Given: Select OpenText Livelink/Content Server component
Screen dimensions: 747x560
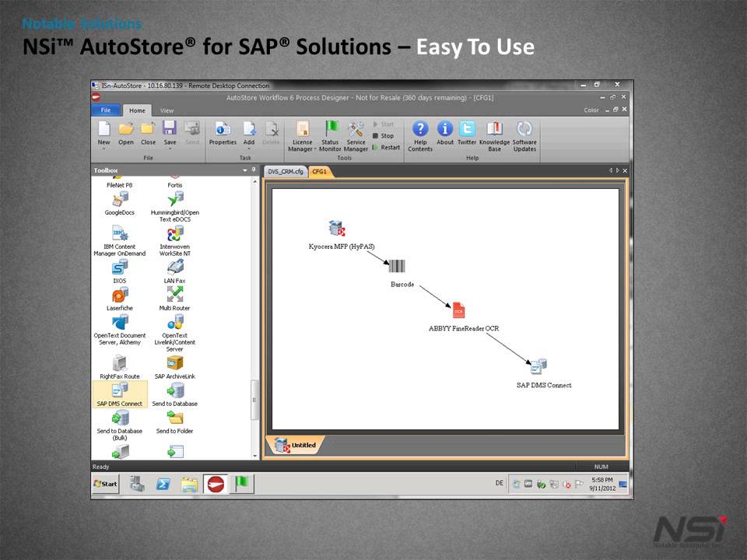Looking at the screenshot, I should pos(175,333).
